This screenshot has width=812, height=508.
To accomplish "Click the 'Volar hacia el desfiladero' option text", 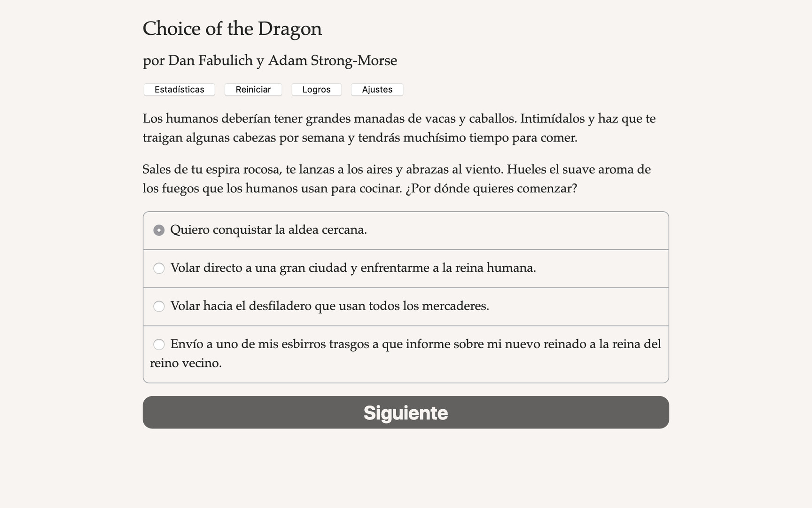I will (x=329, y=306).
